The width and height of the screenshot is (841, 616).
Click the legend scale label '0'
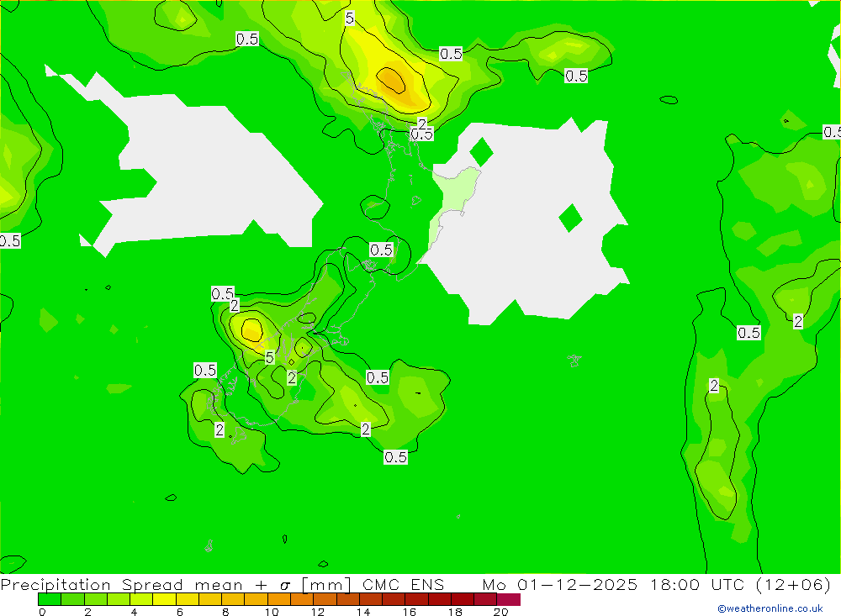tap(42, 612)
